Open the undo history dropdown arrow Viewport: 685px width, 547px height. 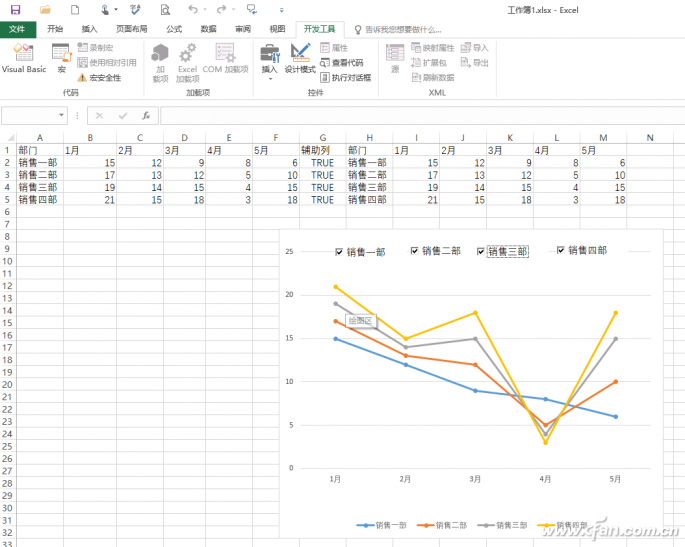(x=205, y=10)
